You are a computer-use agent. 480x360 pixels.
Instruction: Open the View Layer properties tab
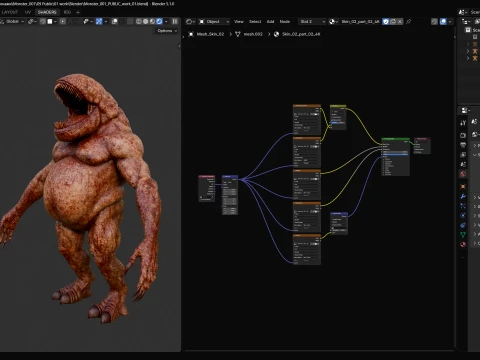[x=463, y=155]
